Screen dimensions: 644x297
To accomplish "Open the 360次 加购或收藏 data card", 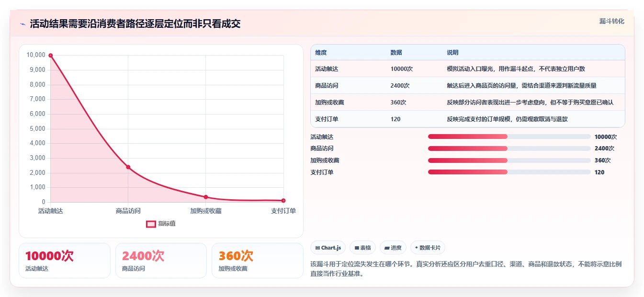I will [258, 261].
